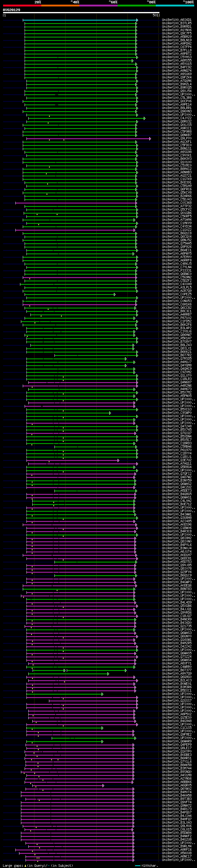This screenshot has height=868, width=197.
Task: Click the cyan ~100% identity legend segment
Action: (x=175, y=6)
